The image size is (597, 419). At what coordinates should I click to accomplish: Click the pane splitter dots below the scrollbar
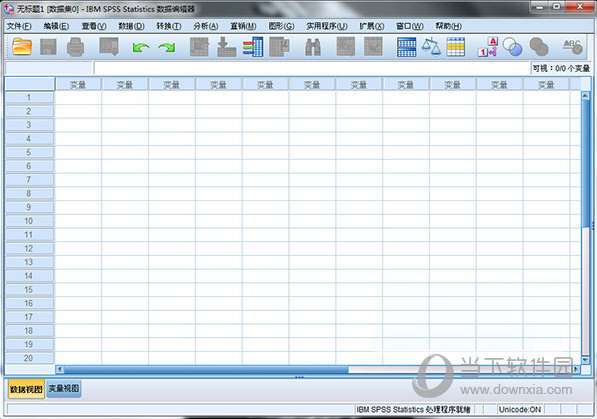[299, 377]
